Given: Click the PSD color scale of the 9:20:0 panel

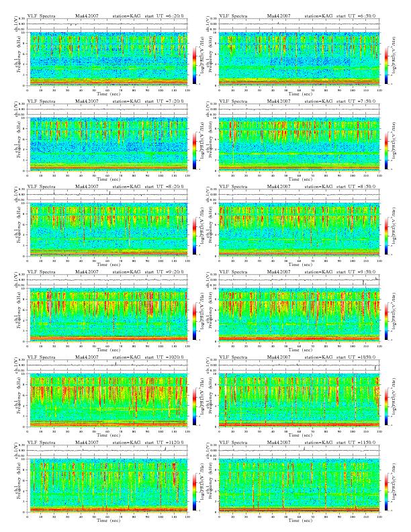Looking at the screenshot, I should [194, 321].
